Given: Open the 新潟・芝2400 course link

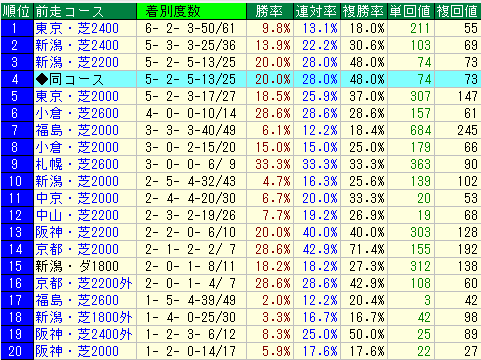Looking at the screenshot, I should 77,45.
